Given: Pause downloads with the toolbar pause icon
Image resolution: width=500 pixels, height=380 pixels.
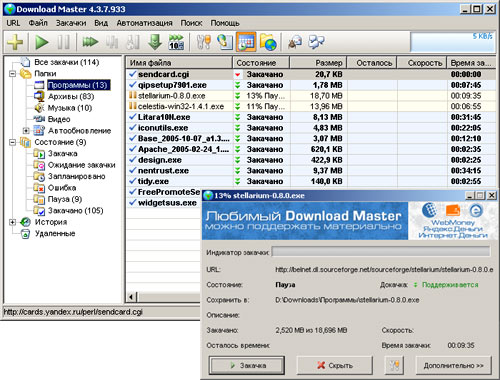Looking at the screenshot, I should pos(63,42).
